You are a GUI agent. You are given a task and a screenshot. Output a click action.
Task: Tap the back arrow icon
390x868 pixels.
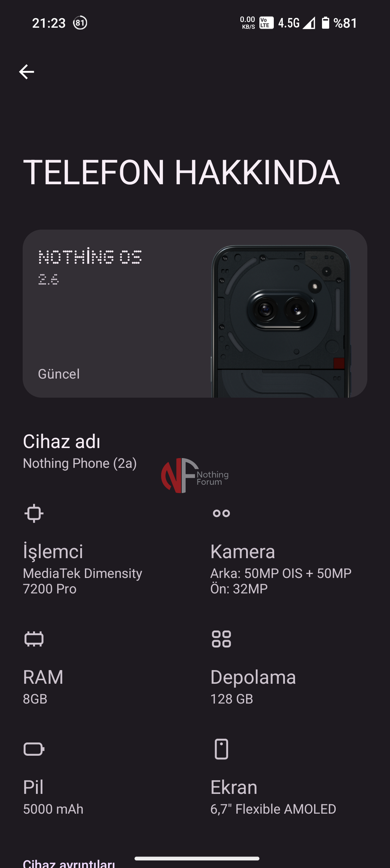27,72
